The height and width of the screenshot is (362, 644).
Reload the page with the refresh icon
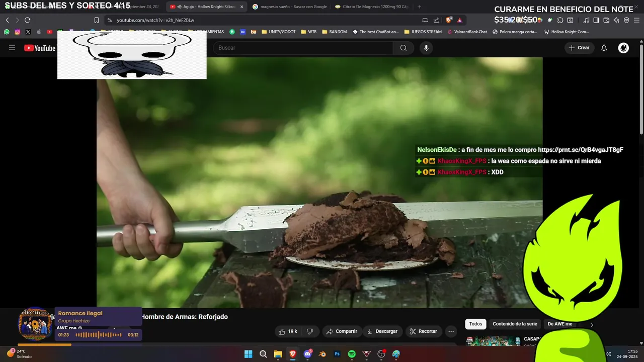coord(27,20)
